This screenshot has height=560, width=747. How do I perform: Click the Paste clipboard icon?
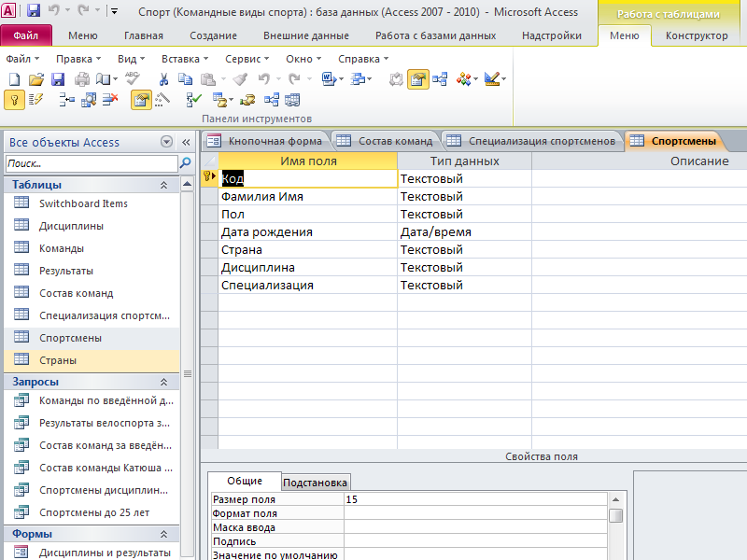point(207,79)
